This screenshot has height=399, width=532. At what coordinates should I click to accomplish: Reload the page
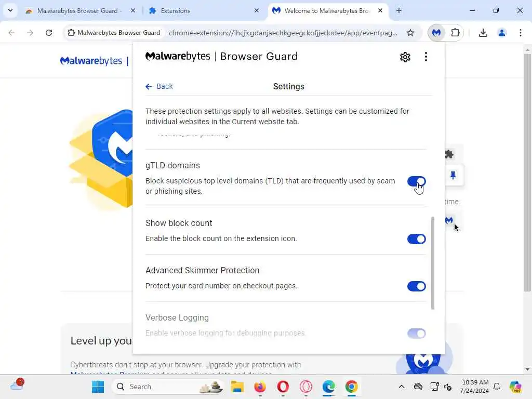[49, 33]
